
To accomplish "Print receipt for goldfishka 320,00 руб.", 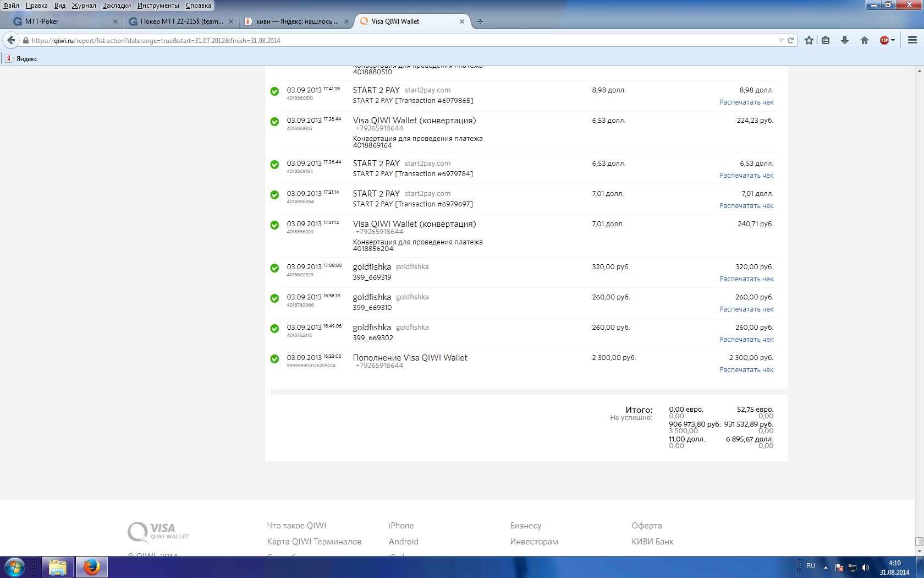I will click(x=746, y=279).
